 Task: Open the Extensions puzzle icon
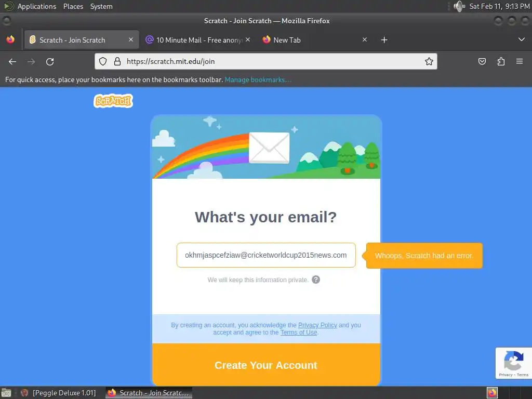coord(501,61)
